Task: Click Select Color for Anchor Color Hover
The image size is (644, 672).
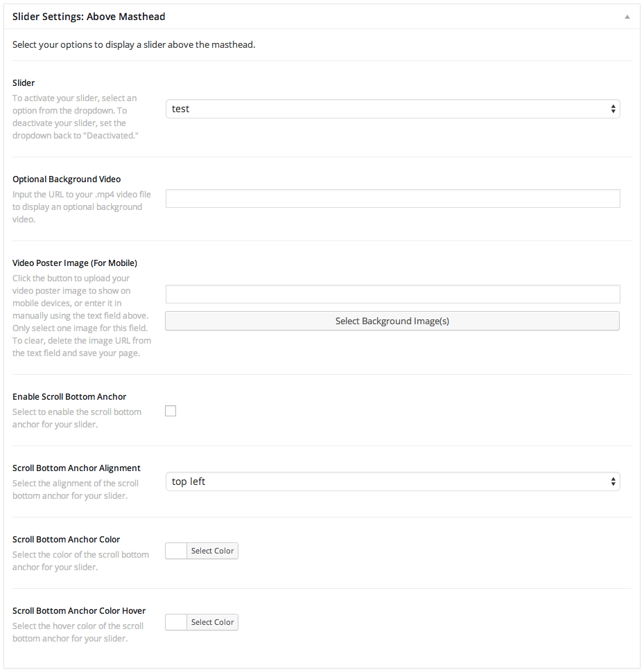Action: (x=212, y=622)
